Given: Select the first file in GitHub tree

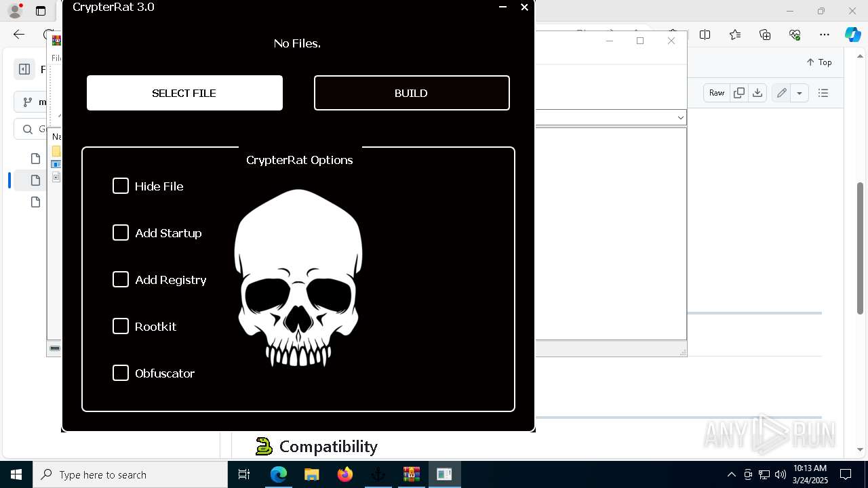Looking at the screenshot, I should pyautogui.click(x=36, y=159).
